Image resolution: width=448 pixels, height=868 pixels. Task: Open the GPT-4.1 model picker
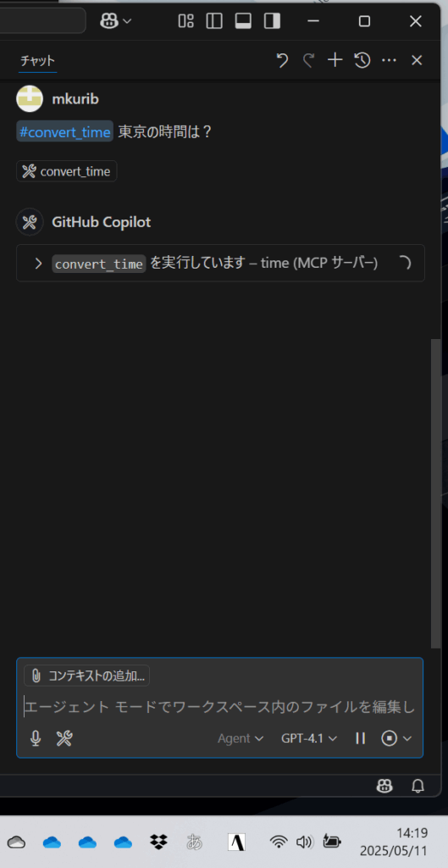pyautogui.click(x=309, y=738)
